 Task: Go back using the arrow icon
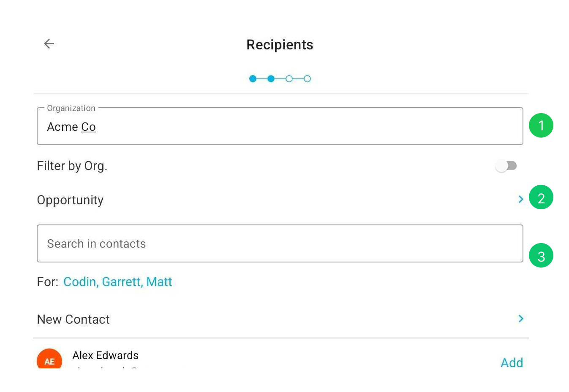49,43
